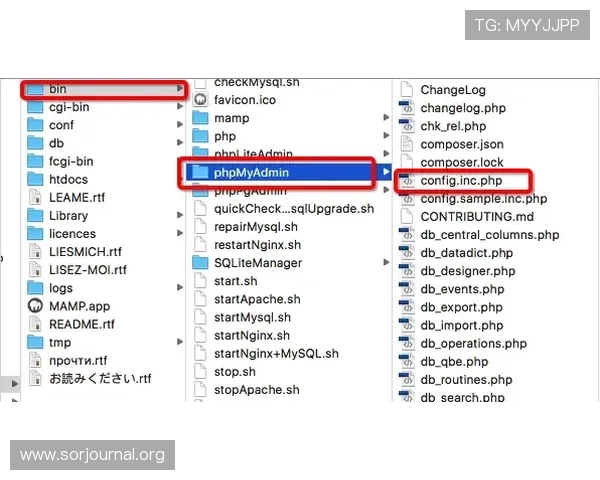Select the startApache.sh script
The image size is (600, 480).
[x=257, y=299]
